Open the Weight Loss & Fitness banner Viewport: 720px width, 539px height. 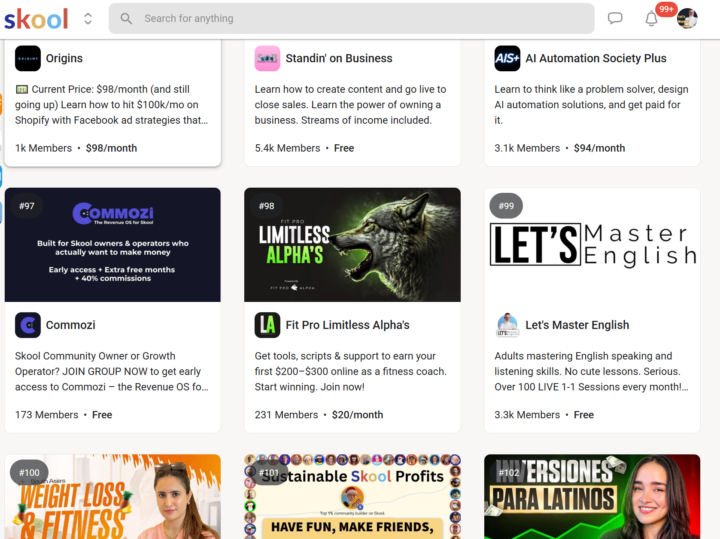pyautogui.click(x=112, y=497)
